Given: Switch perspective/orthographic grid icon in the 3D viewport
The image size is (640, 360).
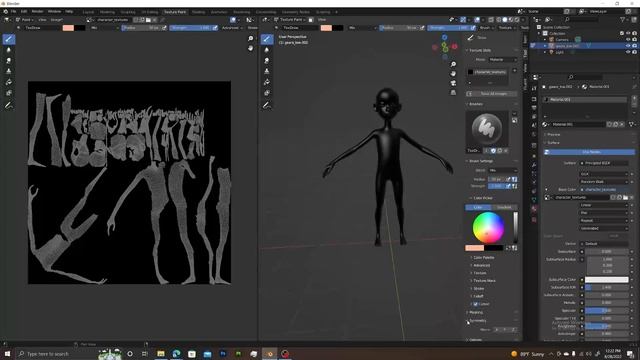Looking at the screenshot, I should (453, 93).
